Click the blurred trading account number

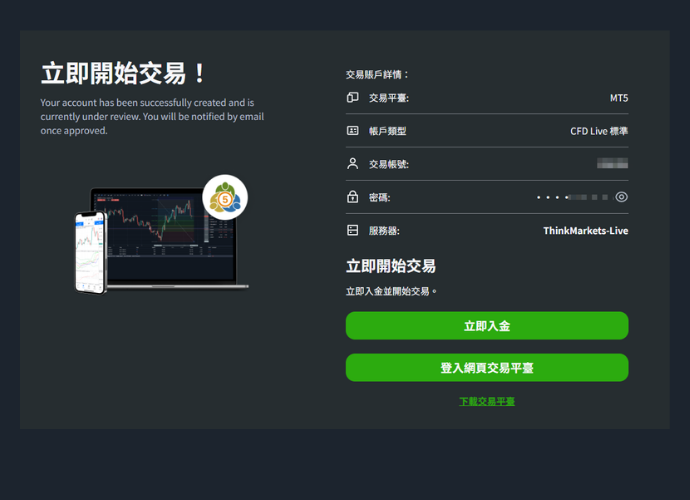tap(612, 163)
